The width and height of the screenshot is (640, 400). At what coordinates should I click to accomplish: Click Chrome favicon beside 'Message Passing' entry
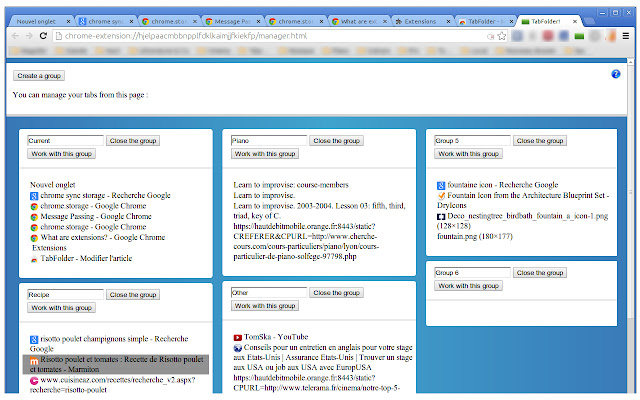point(34,217)
